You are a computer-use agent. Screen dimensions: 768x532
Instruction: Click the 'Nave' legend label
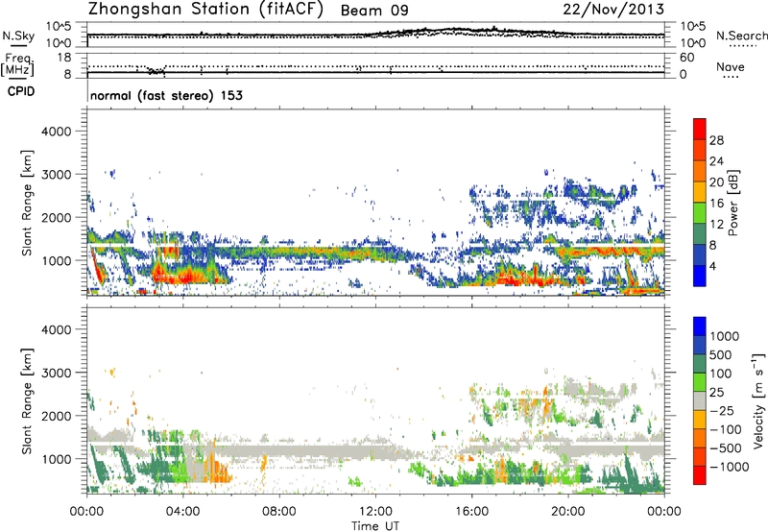pyautogui.click(x=731, y=66)
